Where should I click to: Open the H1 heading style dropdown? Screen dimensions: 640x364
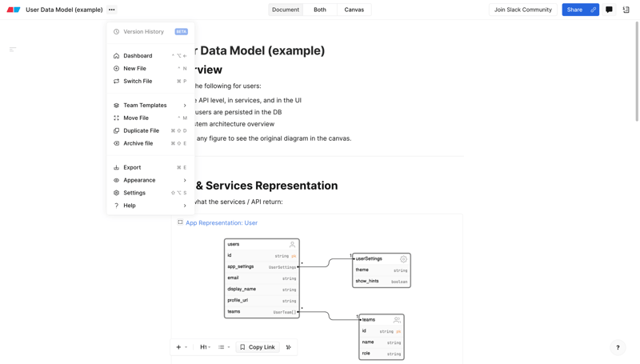[x=206, y=347]
